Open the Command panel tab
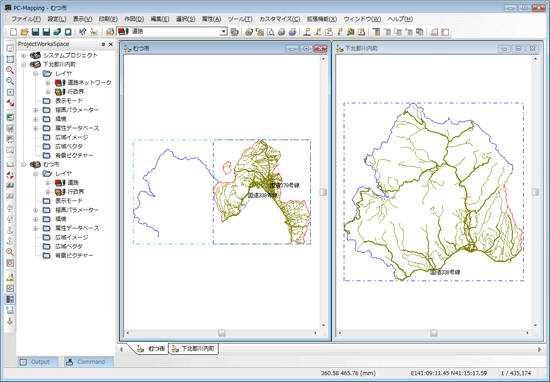Viewport: 550px width, 382px height. pyautogui.click(x=89, y=362)
